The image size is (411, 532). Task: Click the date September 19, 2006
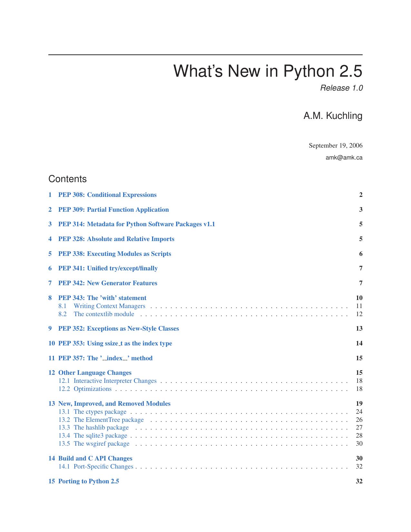(336, 146)
